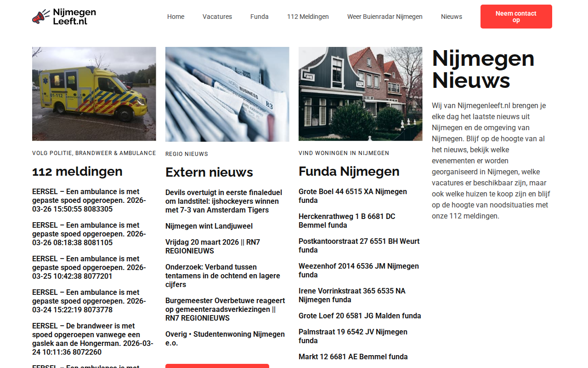
Task: Open Vrijdag 20 maart 2026 RN7 Regionieuws
Action: click(213, 247)
